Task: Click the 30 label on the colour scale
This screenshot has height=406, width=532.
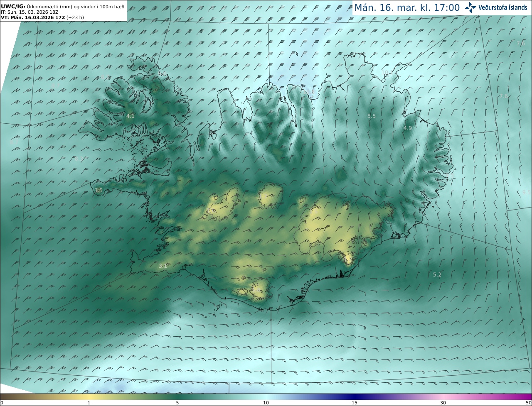Action: (443, 403)
